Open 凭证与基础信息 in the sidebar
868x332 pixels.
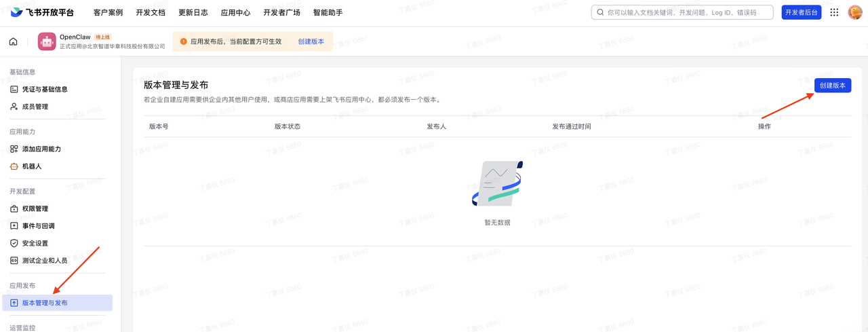coord(45,90)
